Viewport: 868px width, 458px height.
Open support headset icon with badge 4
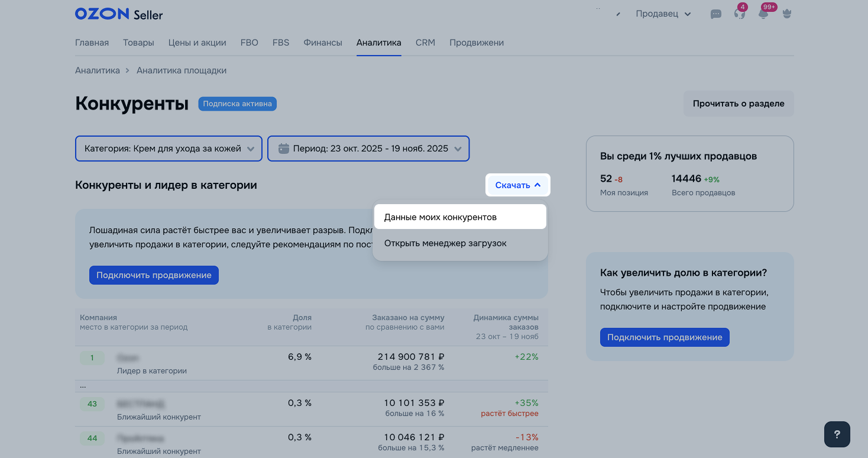[x=739, y=14]
